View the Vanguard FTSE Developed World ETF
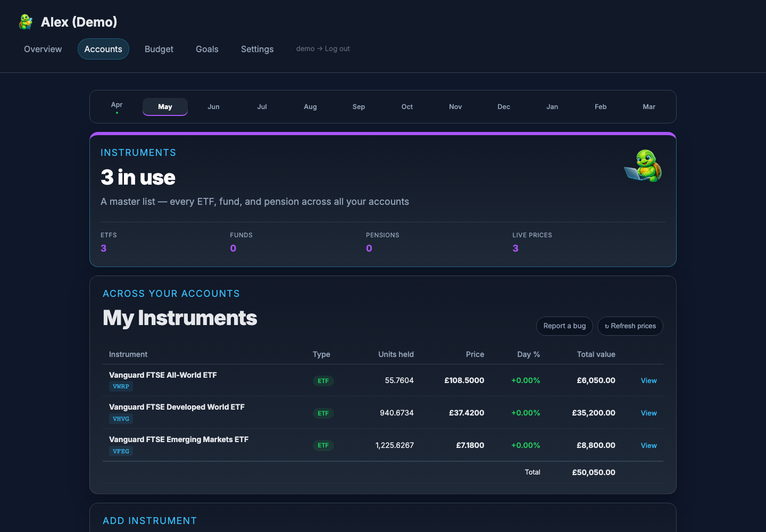This screenshot has height=532, width=766. [x=648, y=413]
